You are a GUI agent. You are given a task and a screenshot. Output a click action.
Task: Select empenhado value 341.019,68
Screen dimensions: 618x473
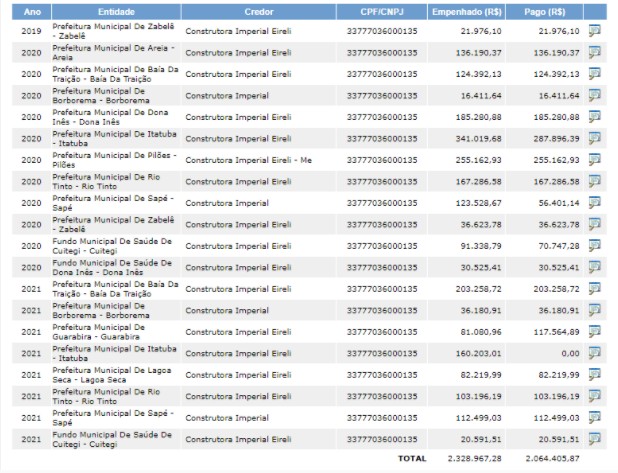(479, 138)
